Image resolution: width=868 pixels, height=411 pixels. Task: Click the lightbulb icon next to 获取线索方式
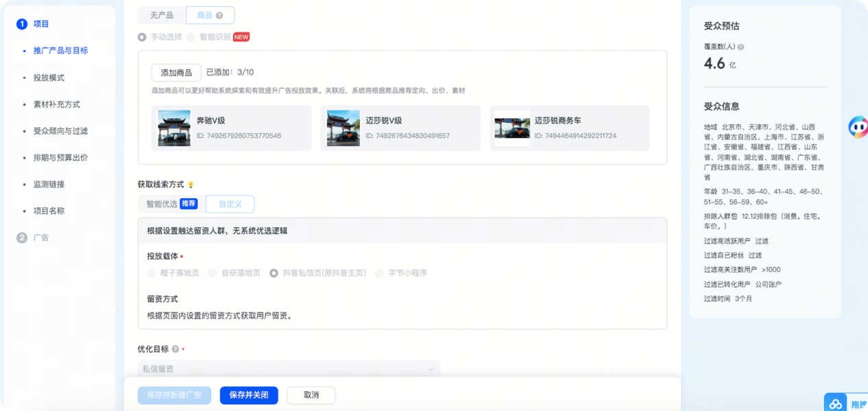tap(191, 184)
